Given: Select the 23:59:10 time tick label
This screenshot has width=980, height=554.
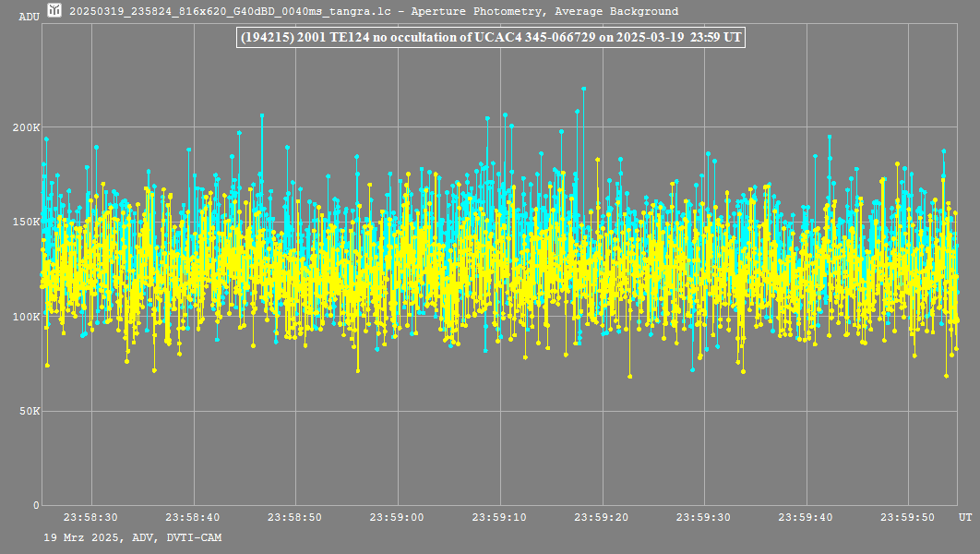Looking at the screenshot, I should 500,518.
